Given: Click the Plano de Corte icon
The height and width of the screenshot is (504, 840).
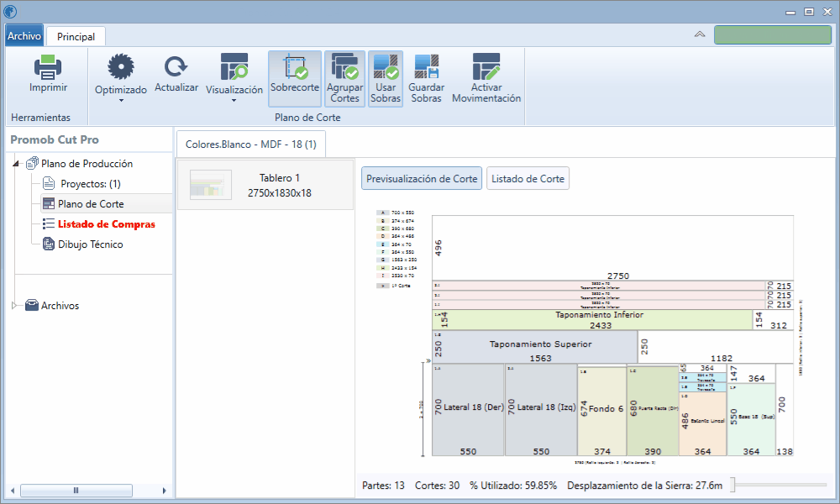Looking at the screenshot, I should point(49,203).
